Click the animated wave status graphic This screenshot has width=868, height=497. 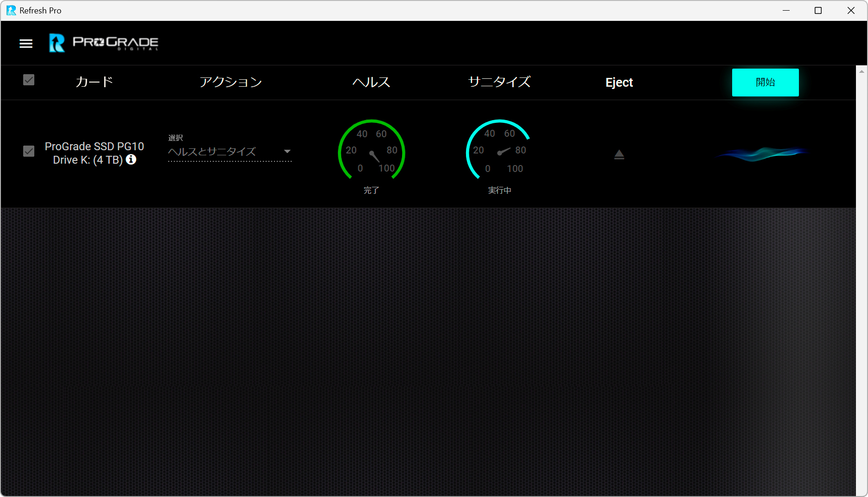tap(762, 154)
